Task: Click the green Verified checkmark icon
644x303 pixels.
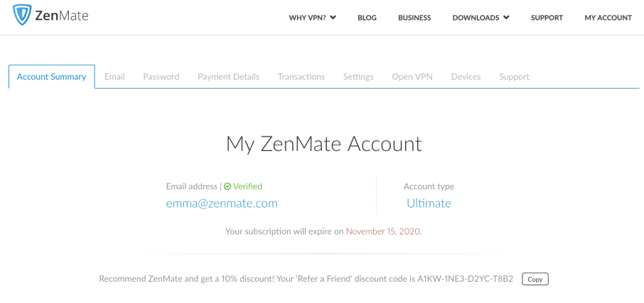Action: pos(227,186)
